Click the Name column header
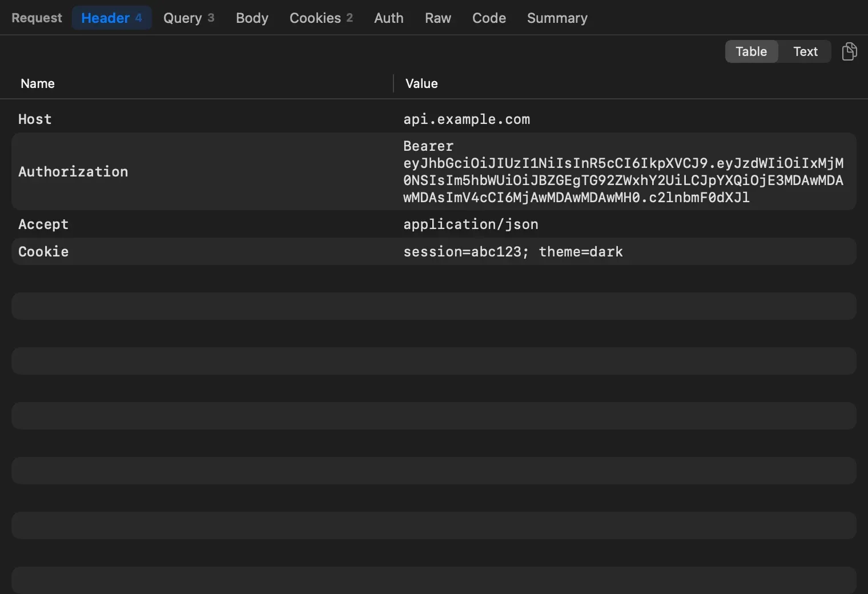 point(38,83)
